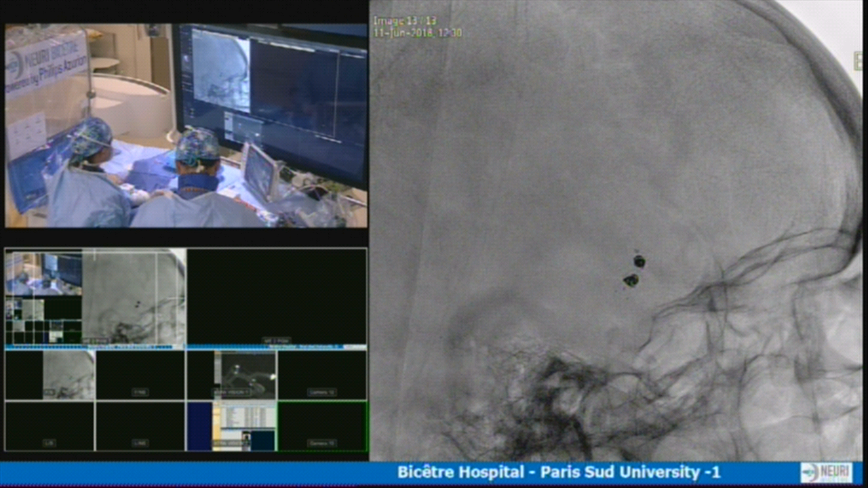868x488 pixels.
Task: Select the 3D vessel reconstruction tile
Action: (245, 374)
